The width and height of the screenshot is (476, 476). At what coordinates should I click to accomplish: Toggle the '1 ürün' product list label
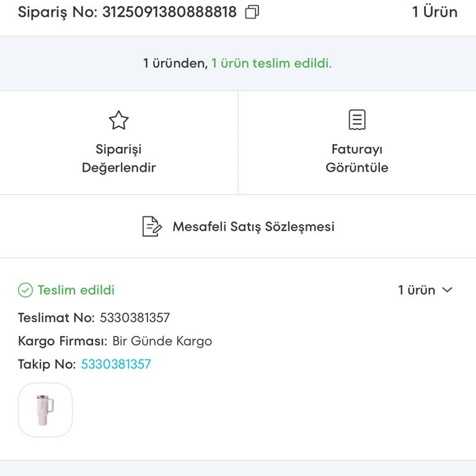(416, 290)
